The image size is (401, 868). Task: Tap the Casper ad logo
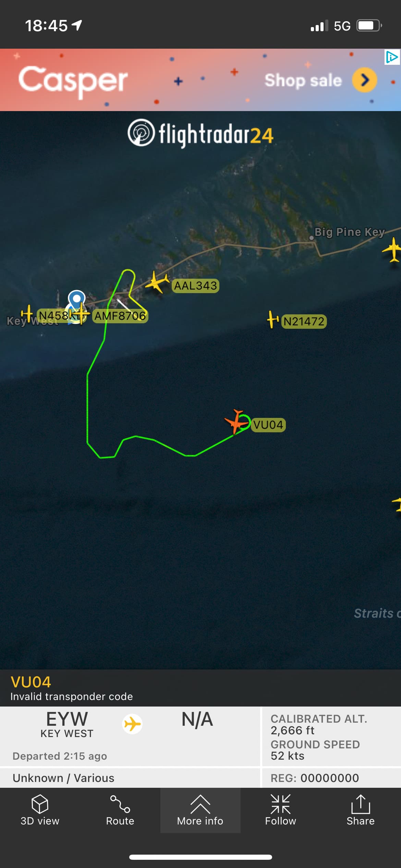73,81
